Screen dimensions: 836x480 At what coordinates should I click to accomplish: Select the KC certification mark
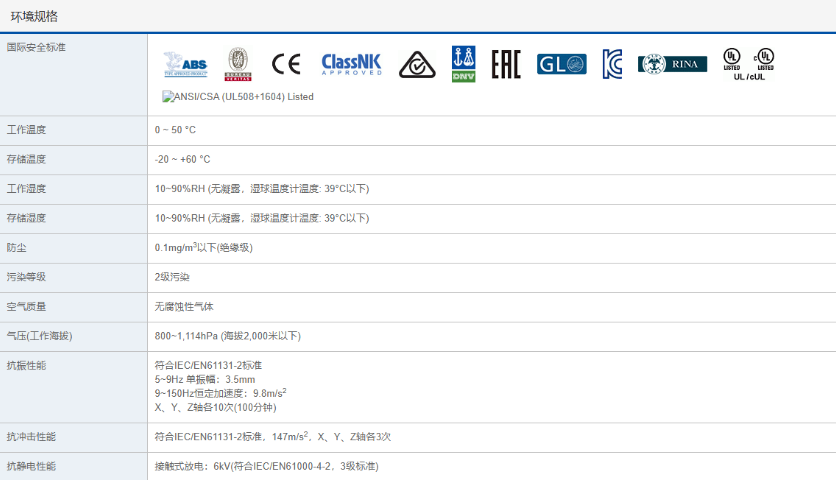613,64
